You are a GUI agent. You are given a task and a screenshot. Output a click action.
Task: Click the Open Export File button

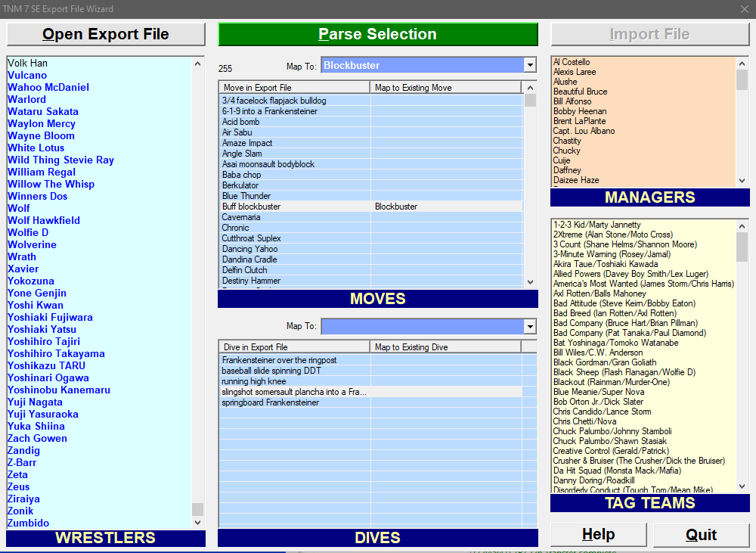(106, 34)
